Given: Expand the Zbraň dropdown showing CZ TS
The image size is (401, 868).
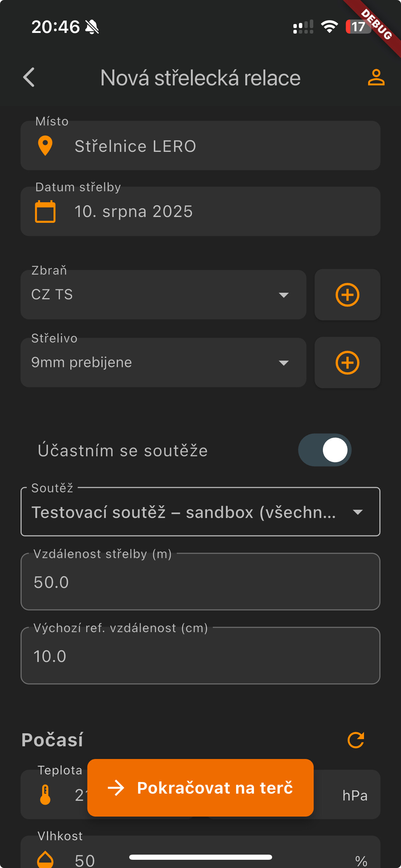Looking at the screenshot, I should point(163,295).
